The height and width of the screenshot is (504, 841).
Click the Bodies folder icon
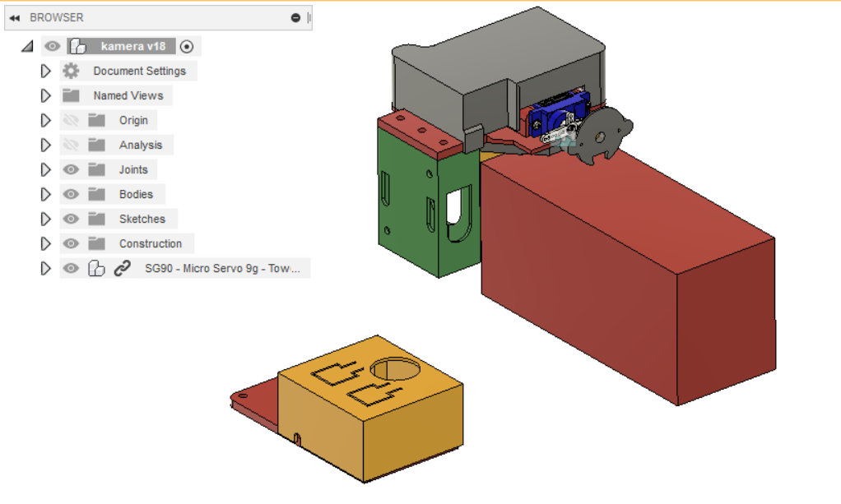click(96, 194)
